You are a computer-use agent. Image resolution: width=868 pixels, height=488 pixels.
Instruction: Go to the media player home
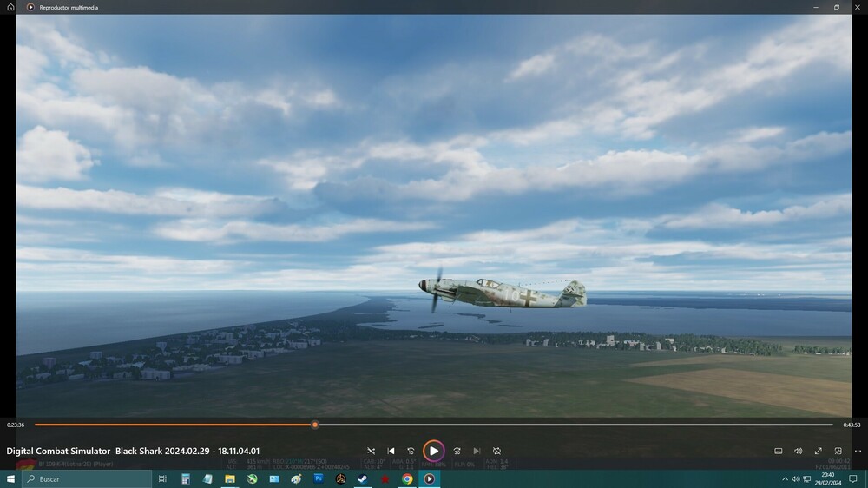(10, 7)
